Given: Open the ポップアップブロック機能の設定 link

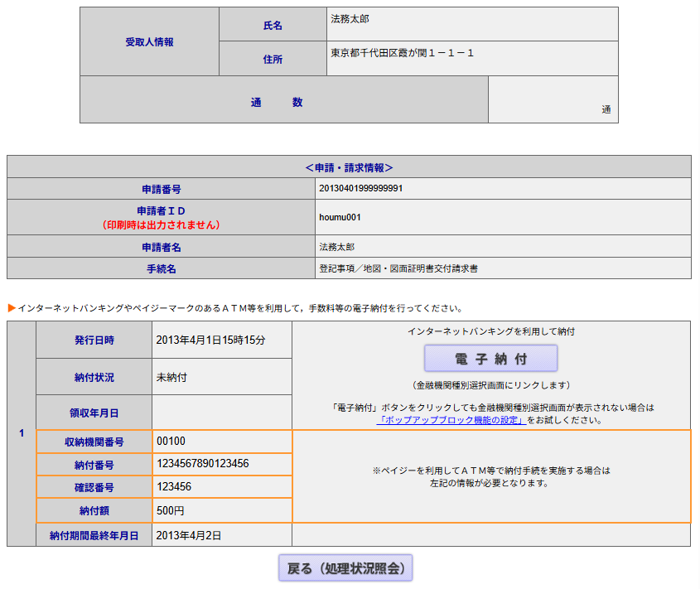Looking at the screenshot, I should pyautogui.click(x=451, y=420).
